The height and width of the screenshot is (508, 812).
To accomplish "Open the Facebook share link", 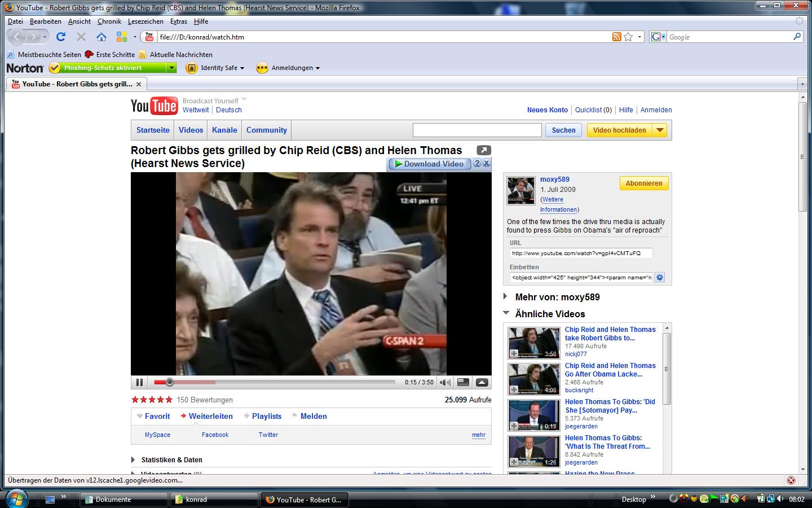I will pos(215,435).
